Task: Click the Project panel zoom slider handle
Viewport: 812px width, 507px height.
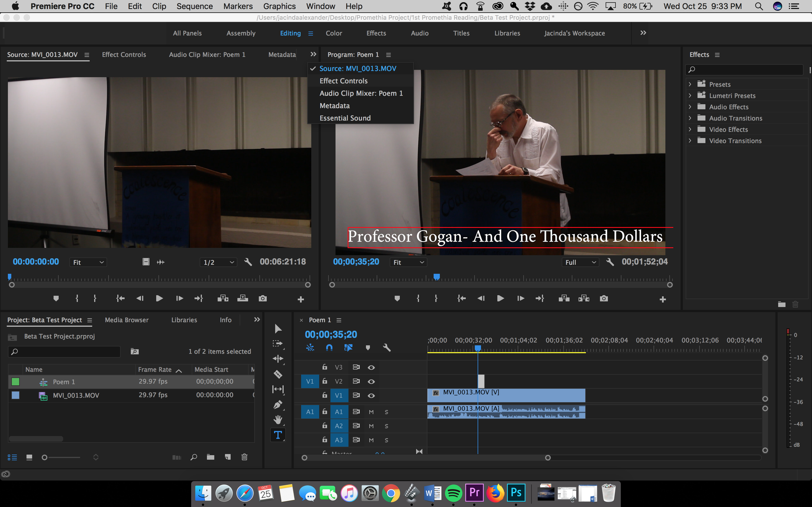Action: [44, 457]
